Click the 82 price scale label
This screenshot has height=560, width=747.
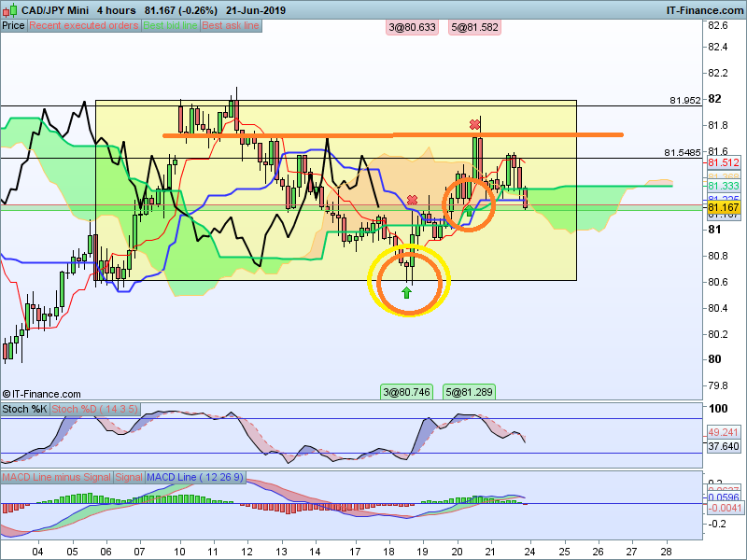coord(714,99)
